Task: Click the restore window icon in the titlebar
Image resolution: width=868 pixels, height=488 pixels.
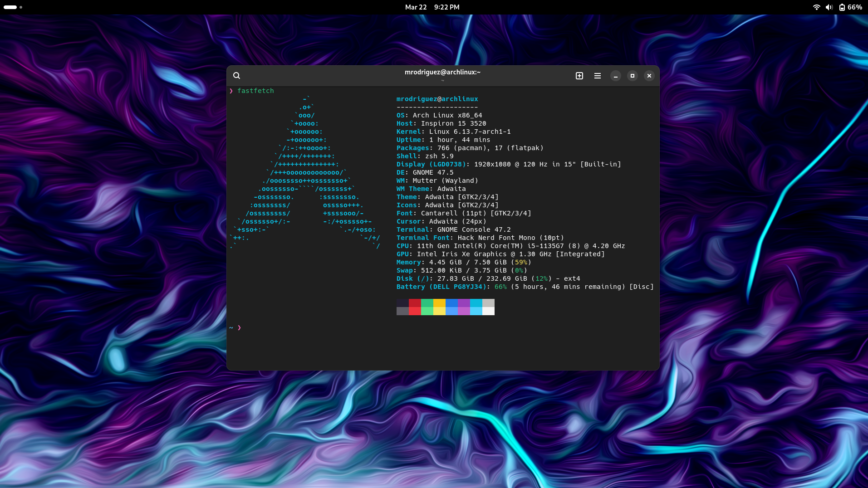Action: 633,76
